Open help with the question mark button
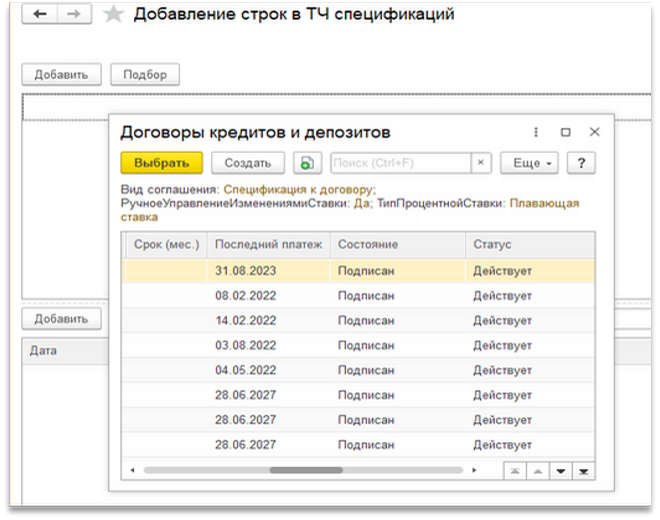This screenshot has width=660, height=520. coord(581,163)
